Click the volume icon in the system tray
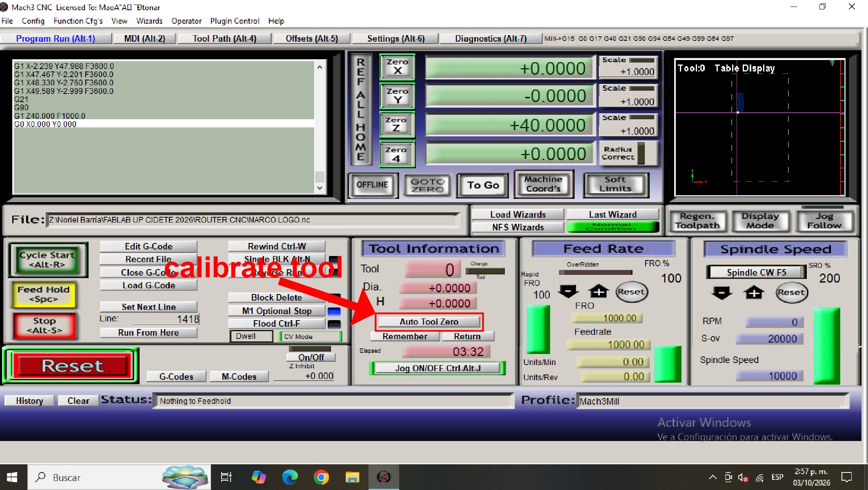Screen dimensions: 868x490 tap(742, 477)
